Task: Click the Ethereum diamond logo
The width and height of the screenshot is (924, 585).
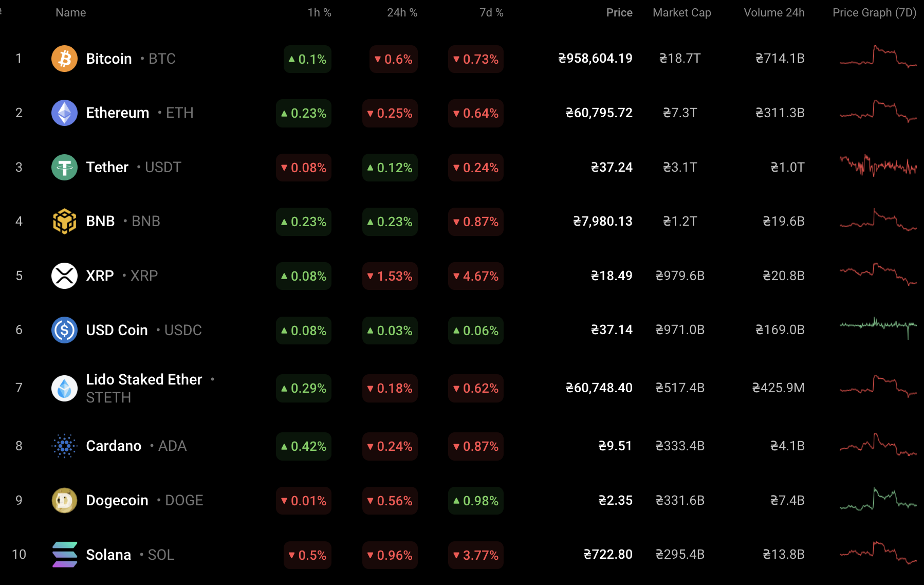Action: (x=64, y=113)
